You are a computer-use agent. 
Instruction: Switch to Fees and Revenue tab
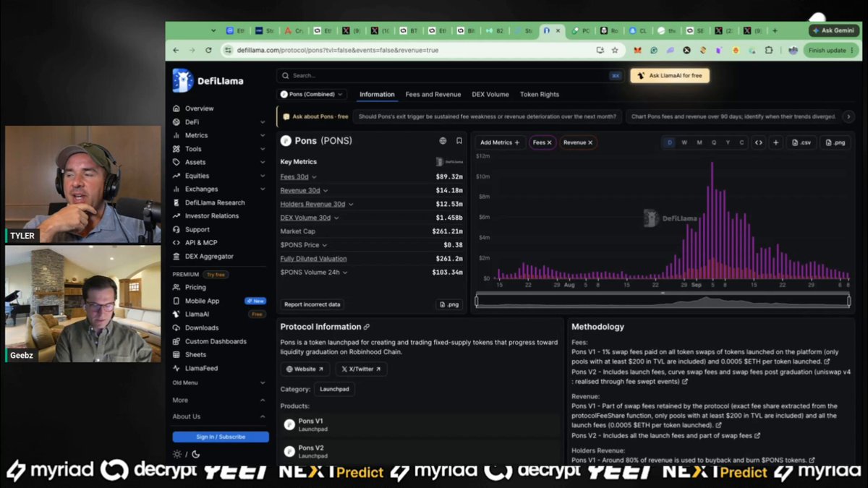point(433,95)
